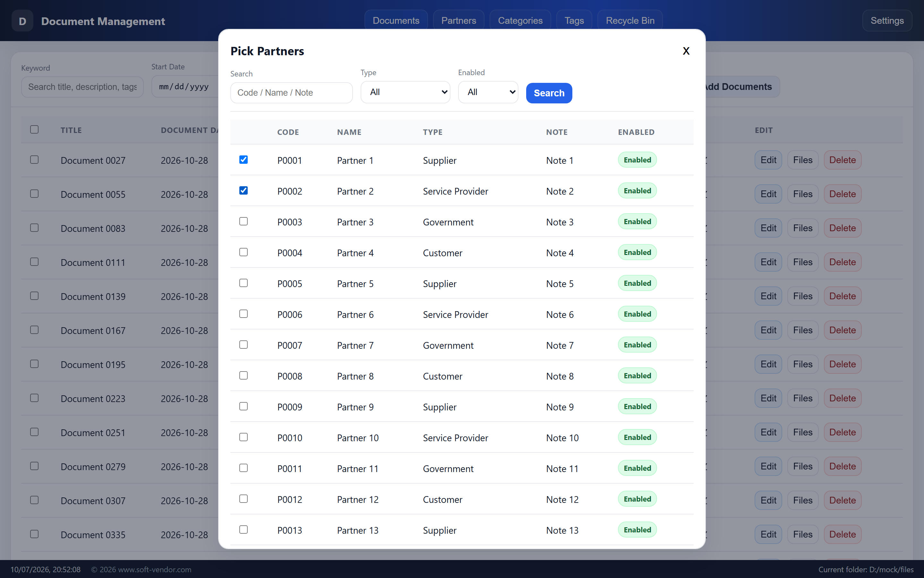The height and width of the screenshot is (578, 924).
Task: Click Government type for Partner 11
Action: click(x=448, y=469)
